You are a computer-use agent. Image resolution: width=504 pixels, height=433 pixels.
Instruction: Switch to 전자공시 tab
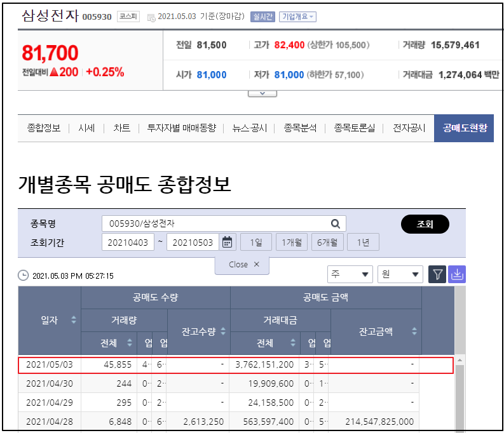[409, 128]
